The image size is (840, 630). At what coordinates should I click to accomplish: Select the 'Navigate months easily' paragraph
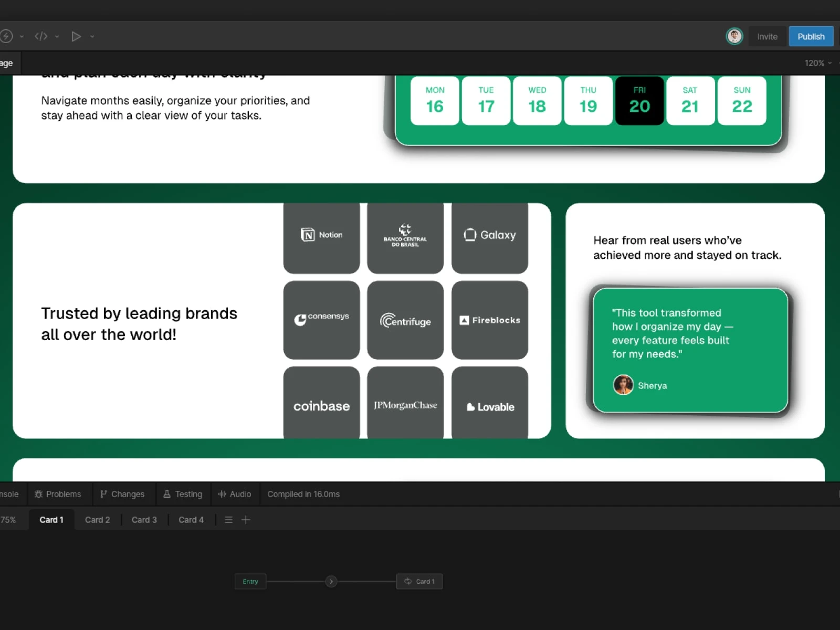tap(175, 108)
